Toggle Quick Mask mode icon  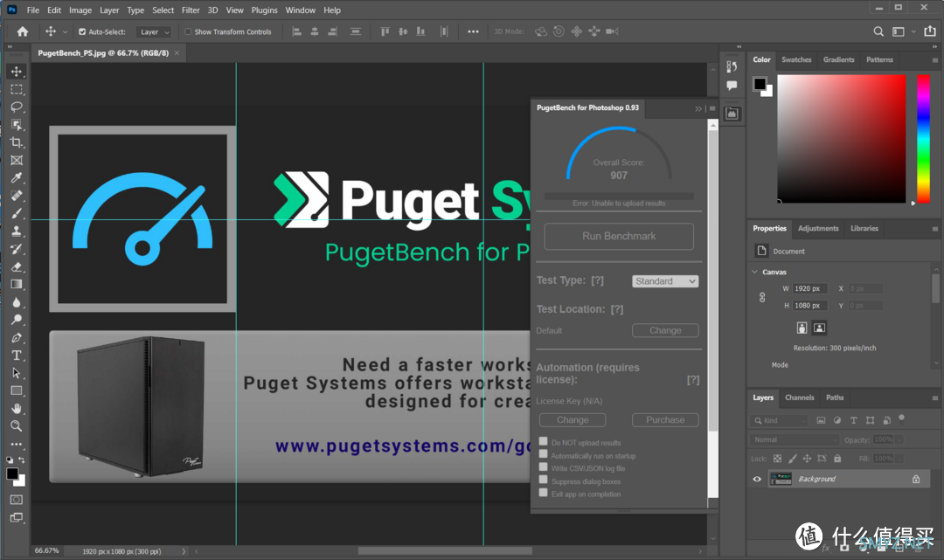coord(17,500)
